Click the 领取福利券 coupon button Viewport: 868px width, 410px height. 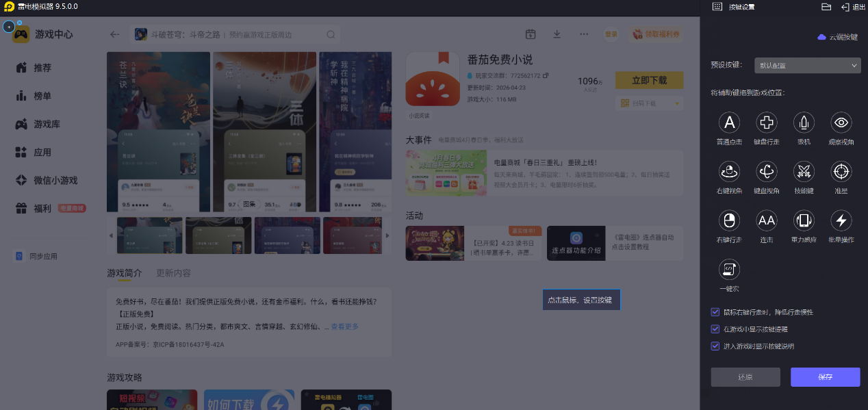point(656,34)
